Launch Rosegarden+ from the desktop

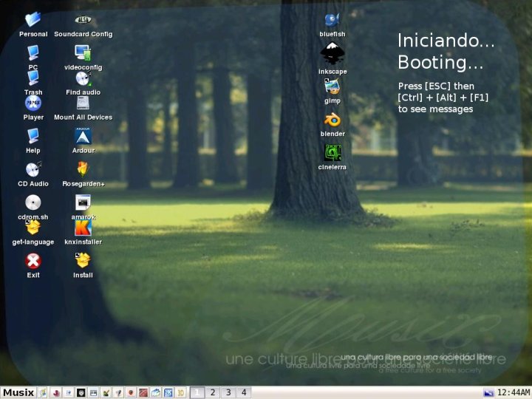pyautogui.click(x=83, y=169)
